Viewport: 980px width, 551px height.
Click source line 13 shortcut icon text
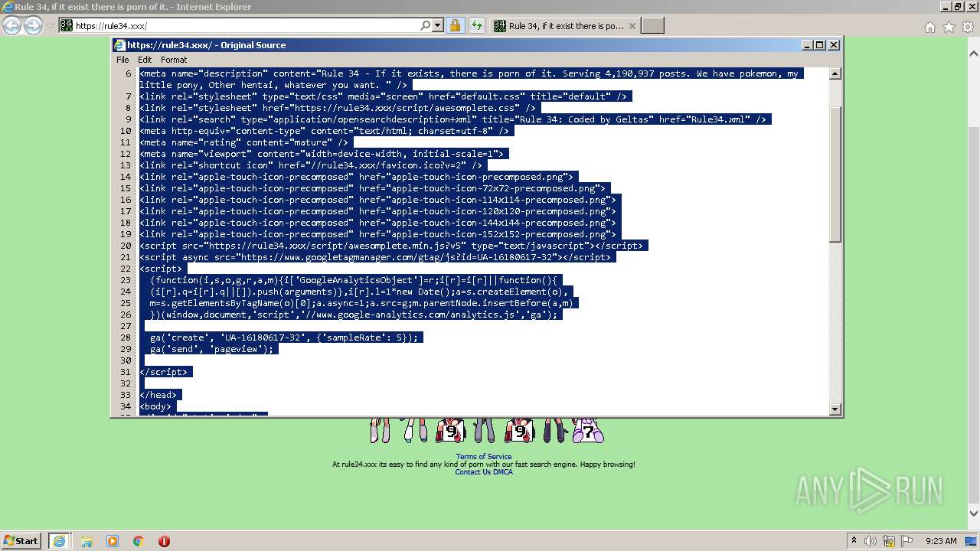[x=311, y=165]
